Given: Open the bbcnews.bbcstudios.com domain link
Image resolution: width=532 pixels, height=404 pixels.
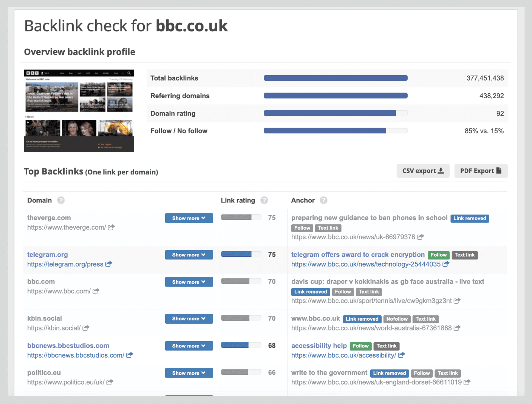Looking at the screenshot, I should pyautogui.click(x=68, y=346).
